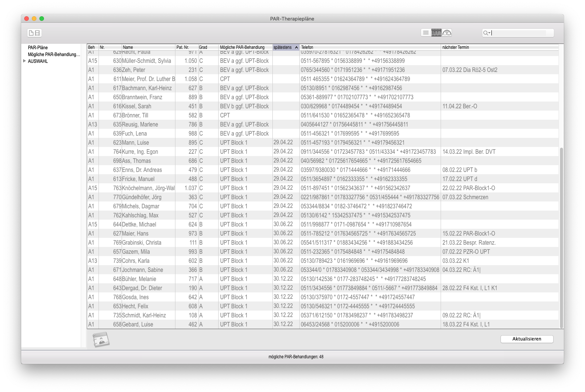Click the document layout icon in toolbar
This screenshot has height=392, width=585.
(x=34, y=33)
